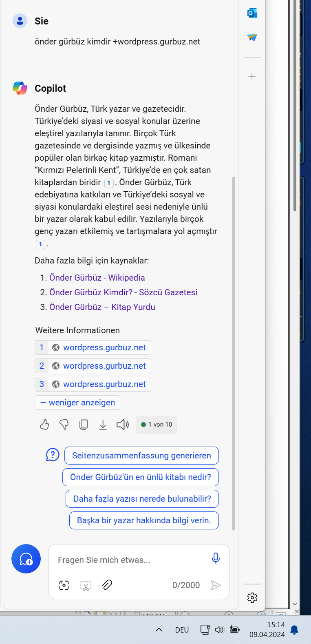311x644 pixels.
Task: Click the 'Weitere Informationen' heading
Action: (x=77, y=330)
